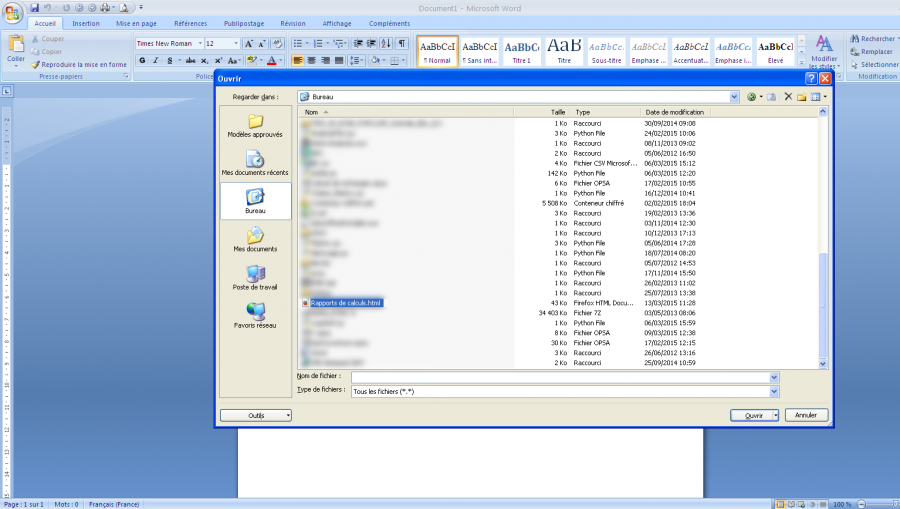Switch to Publipostage ribbon tab

click(244, 24)
